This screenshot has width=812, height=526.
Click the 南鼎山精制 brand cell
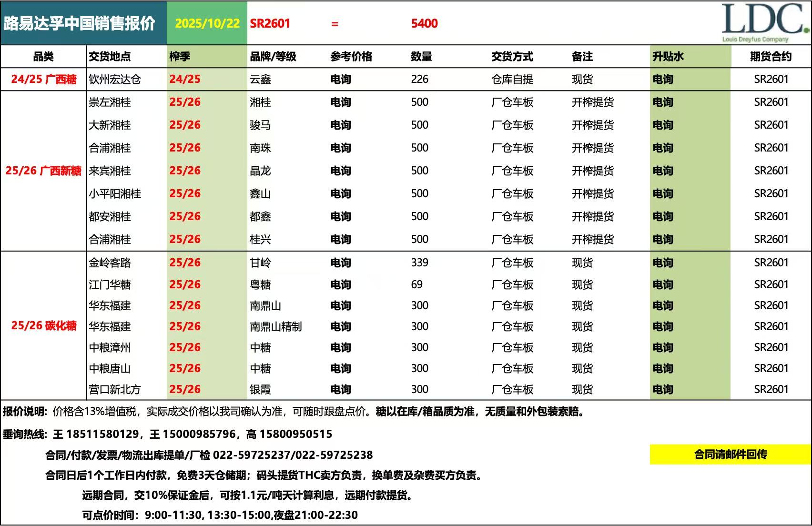point(276,326)
